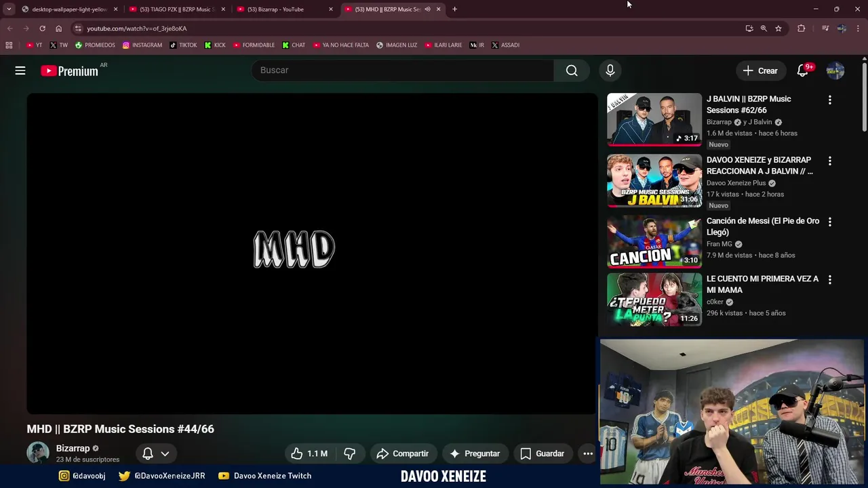
Task: Open the browser zoom magnifier icon
Action: tap(764, 28)
